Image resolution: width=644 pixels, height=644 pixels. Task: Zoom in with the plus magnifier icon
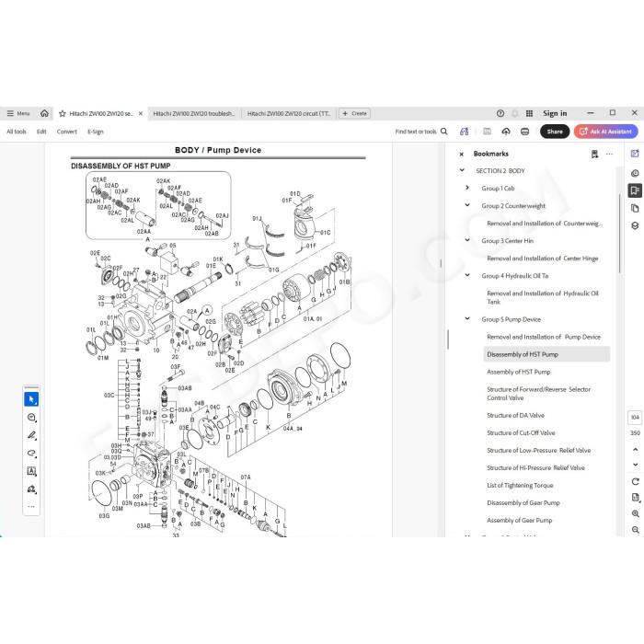pos(636,513)
